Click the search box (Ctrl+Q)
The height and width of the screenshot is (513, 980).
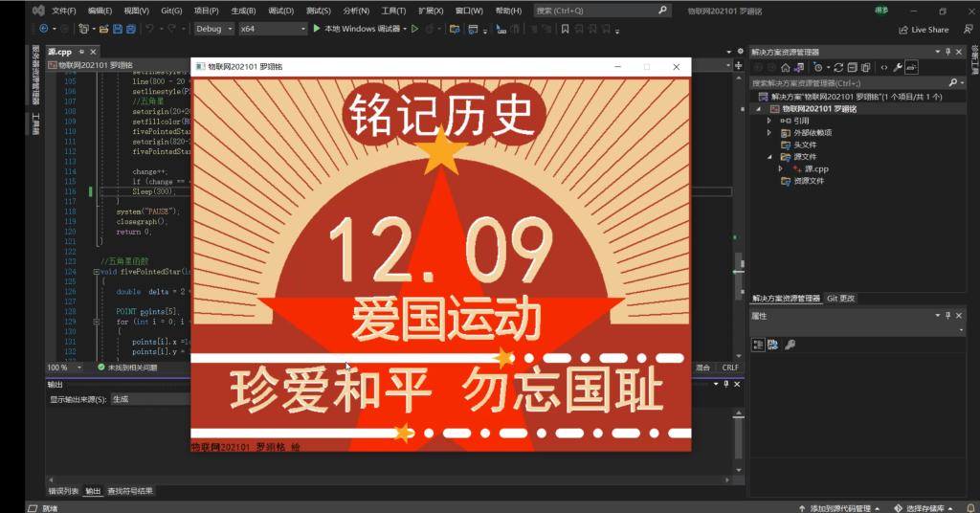(x=601, y=11)
